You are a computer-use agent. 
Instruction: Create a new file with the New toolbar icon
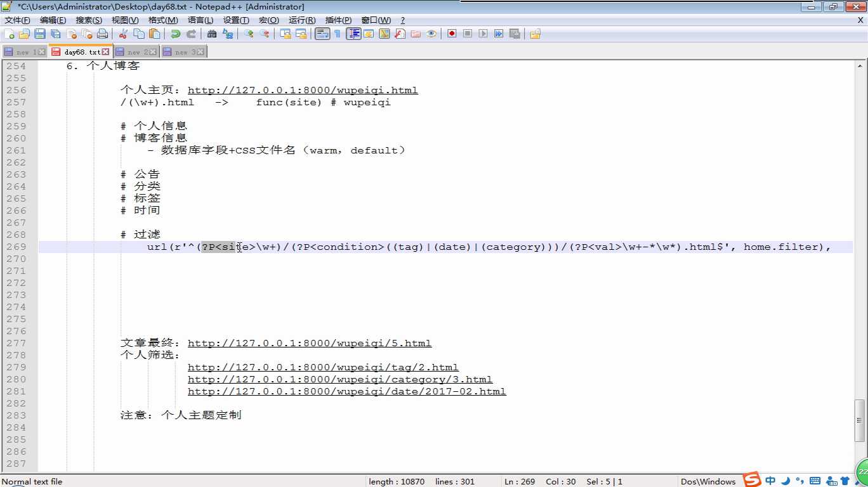9,34
